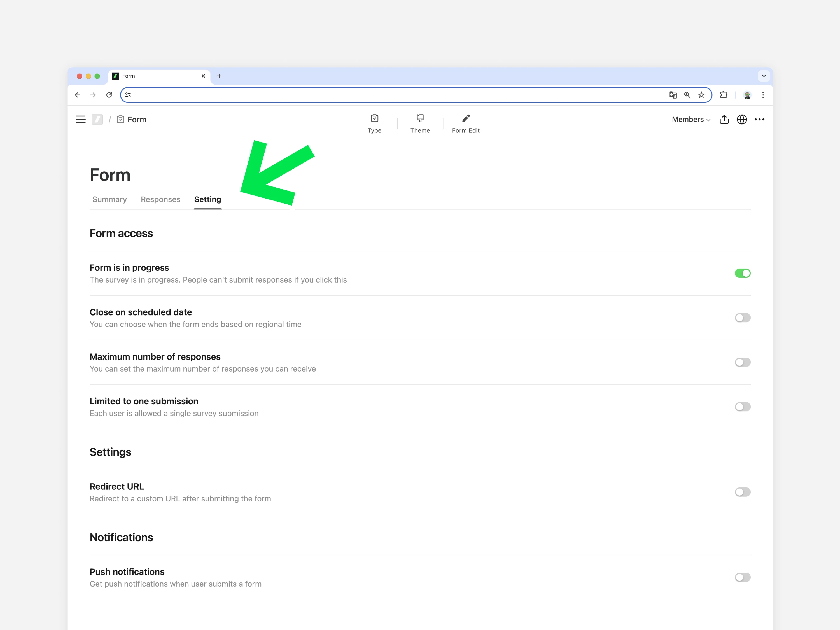Viewport: 840px width, 630px height.
Task: Open the browser profile avatar
Action: 747,95
